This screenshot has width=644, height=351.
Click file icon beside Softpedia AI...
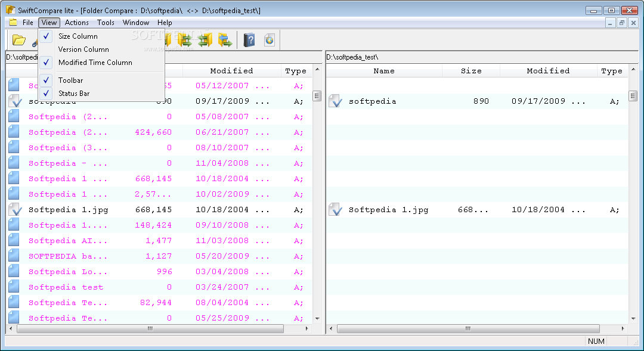pos(14,241)
